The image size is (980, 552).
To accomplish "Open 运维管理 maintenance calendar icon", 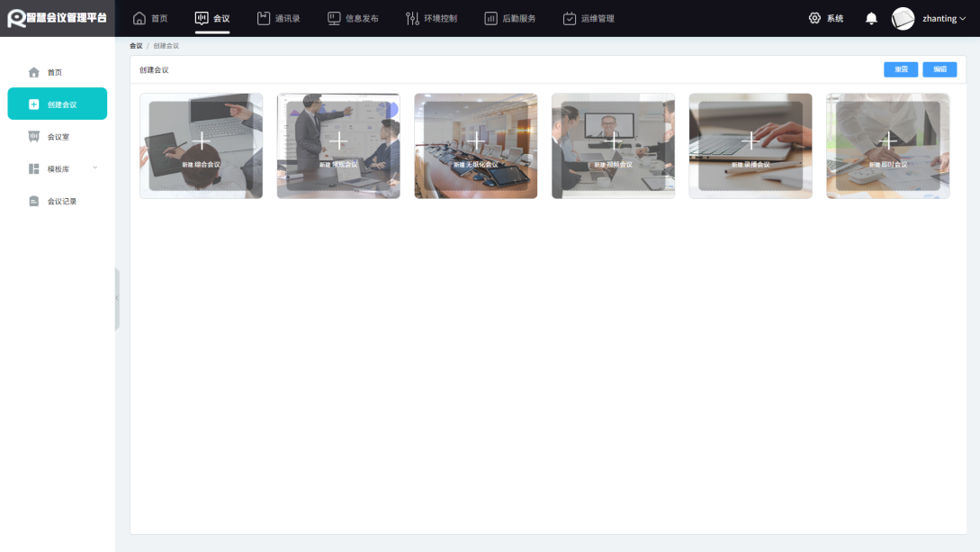I will point(570,18).
